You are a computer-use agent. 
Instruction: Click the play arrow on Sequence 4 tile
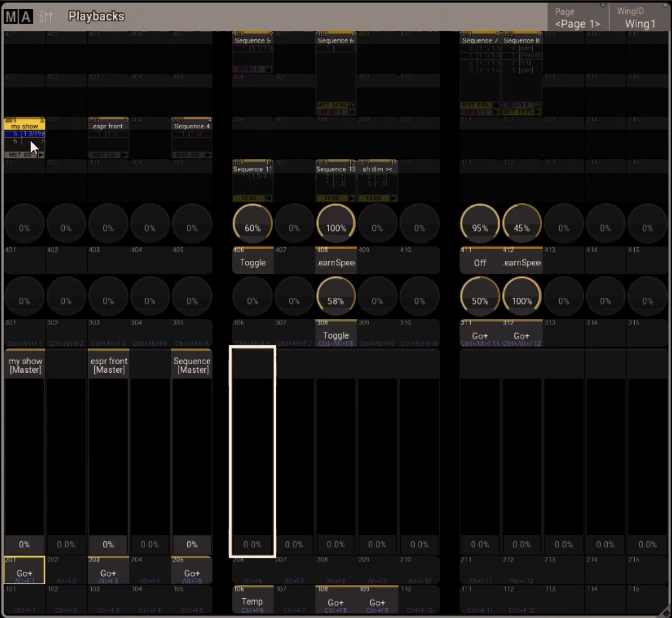(208, 155)
